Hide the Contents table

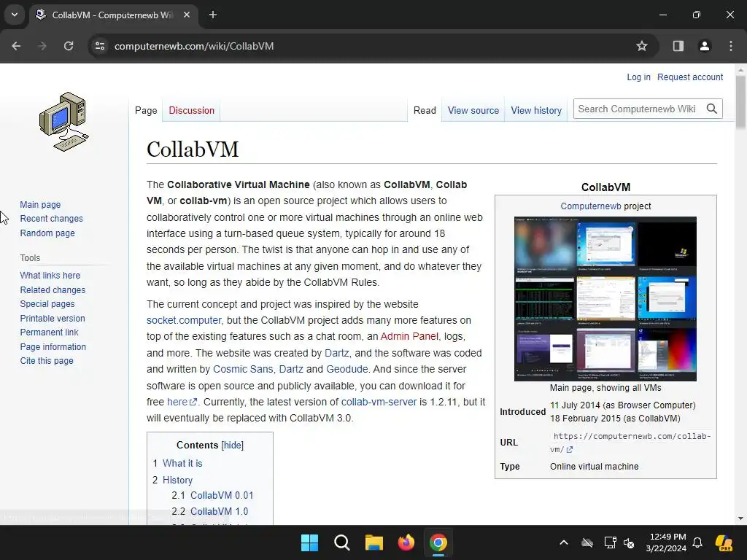coord(233,446)
